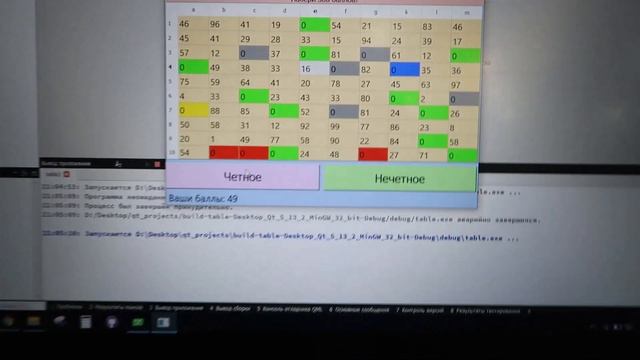640x360 pixels.
Task: Click the green zero cell in row 9
Action: coord(433,141)
